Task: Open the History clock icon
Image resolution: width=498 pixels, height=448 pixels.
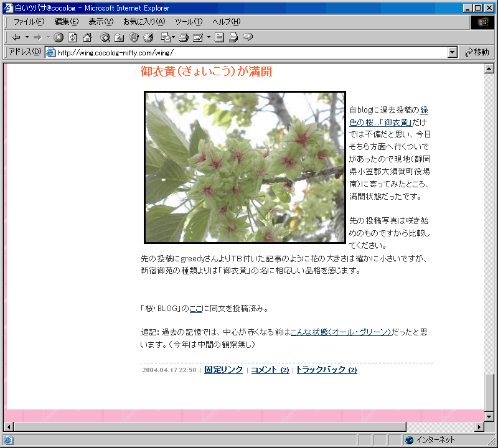Action: coord(148,37)
